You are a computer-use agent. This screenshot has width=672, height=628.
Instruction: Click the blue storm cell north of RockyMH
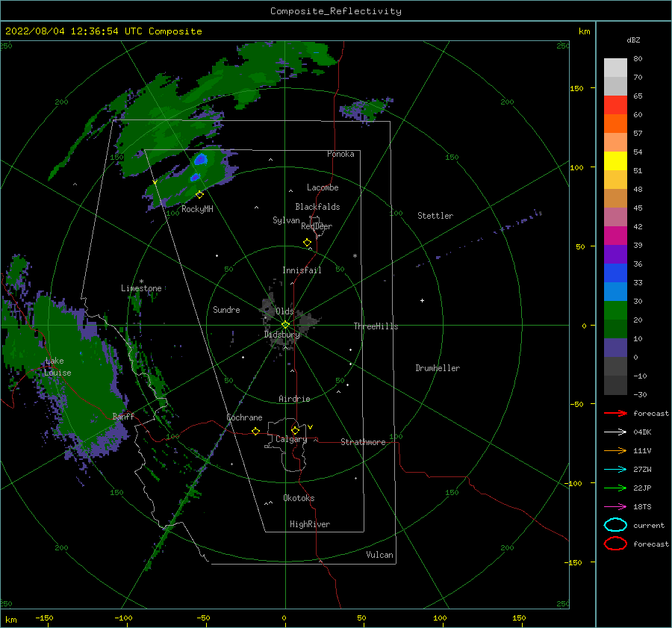click(x=201, y=160)
